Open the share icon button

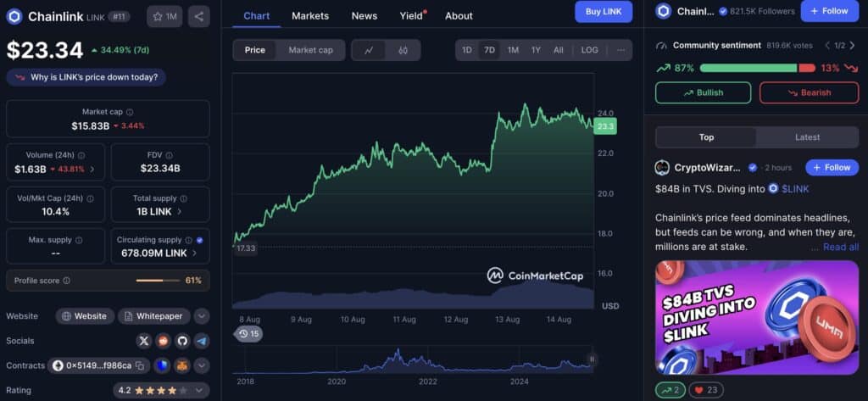click(x=198, y=17)
